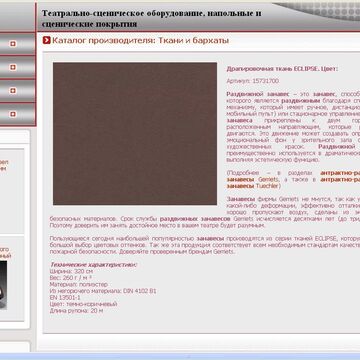The width and height of the screenshot is (360, 360).
Task: Click the spec line 'Длина рулона: 20 м'
Action: (x=76, y=311)
